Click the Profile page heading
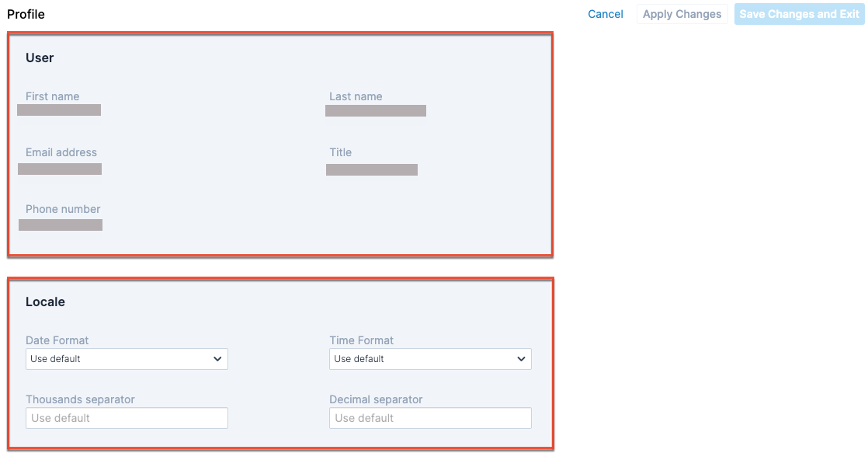 pyautogui.click(x=26, y=14)
